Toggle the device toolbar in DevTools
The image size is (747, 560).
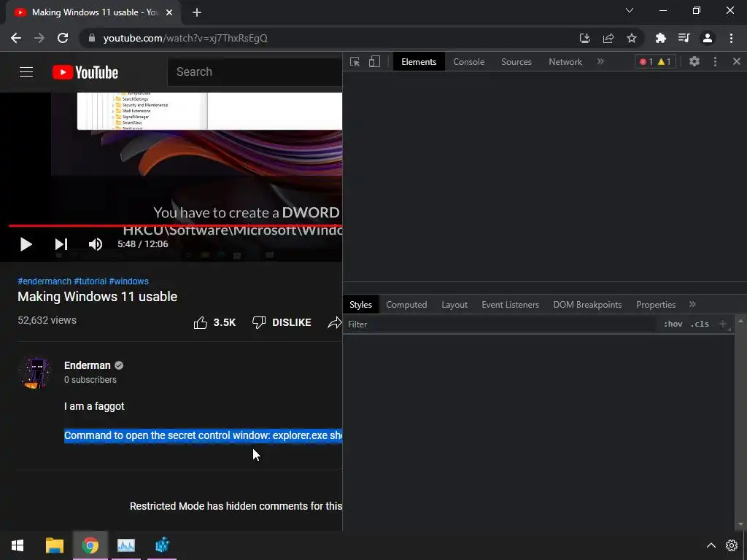374,61
